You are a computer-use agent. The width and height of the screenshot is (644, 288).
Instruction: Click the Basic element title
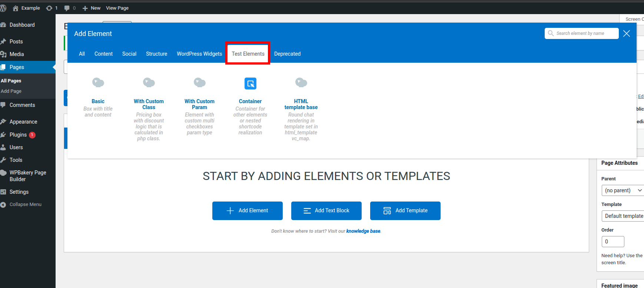pyautogui.click(x=98, y=101)
